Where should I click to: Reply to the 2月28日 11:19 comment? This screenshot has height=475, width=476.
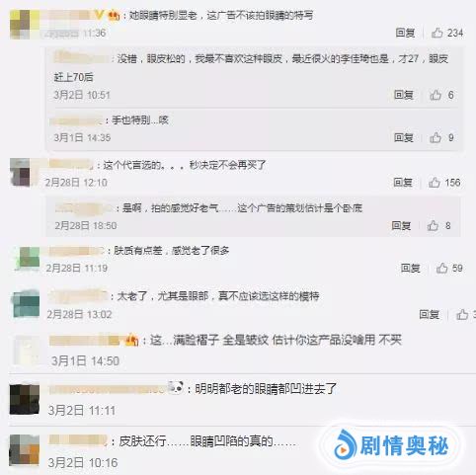point(411,268)
